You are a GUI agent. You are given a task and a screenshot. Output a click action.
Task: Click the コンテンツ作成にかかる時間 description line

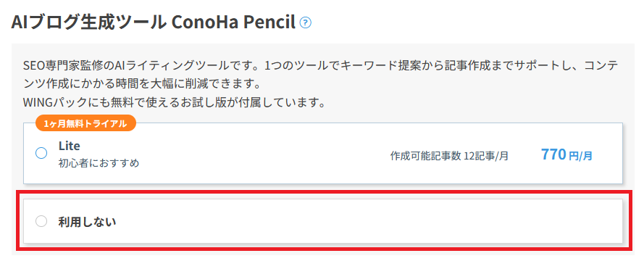[143, 84]
